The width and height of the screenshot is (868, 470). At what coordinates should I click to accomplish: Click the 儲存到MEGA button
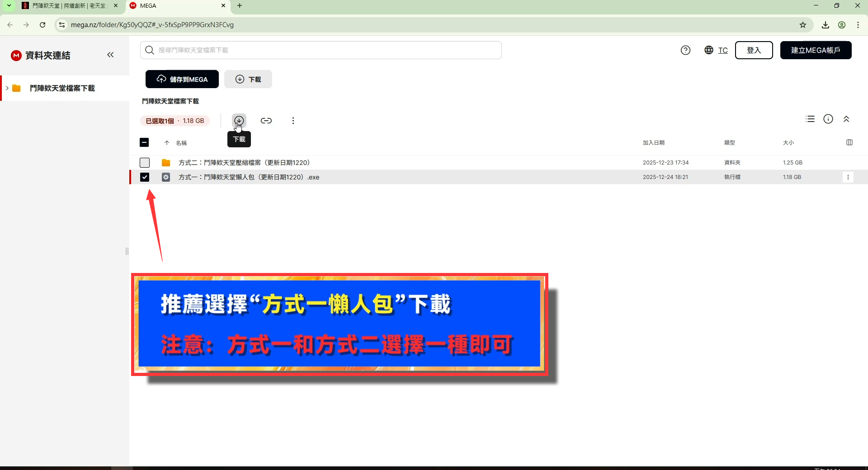pos(182,79)
